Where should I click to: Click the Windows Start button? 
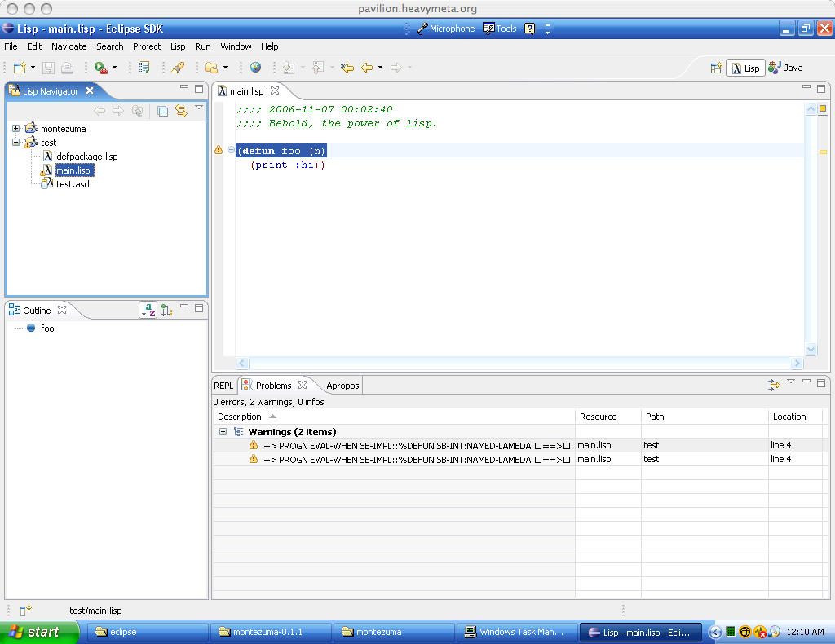pos(39,632)
